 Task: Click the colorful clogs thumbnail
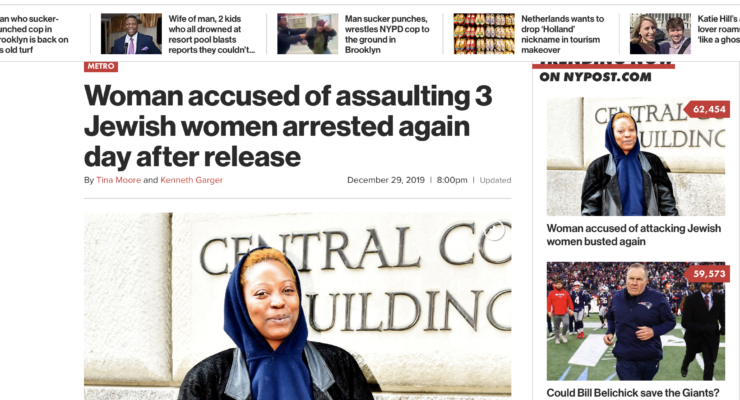tap(484, 33)
